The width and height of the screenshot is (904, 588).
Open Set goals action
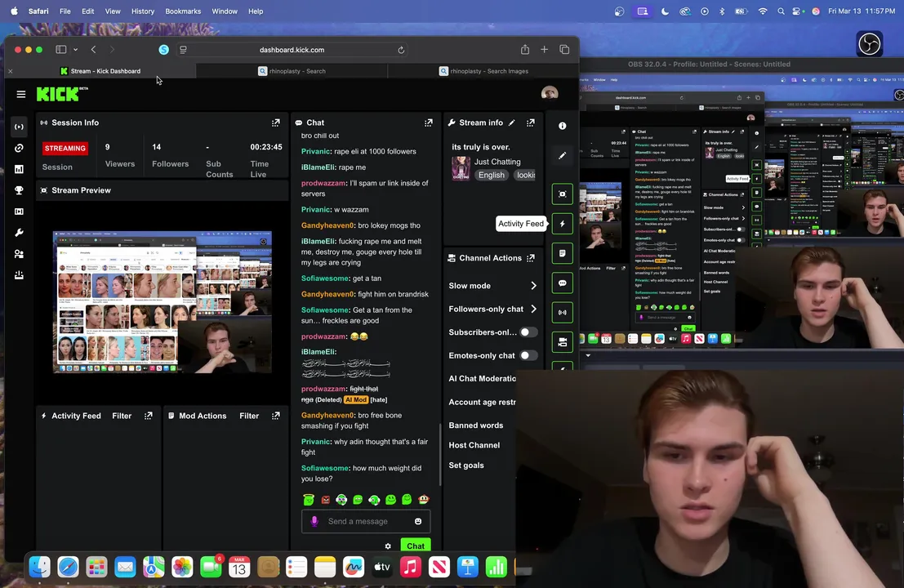(x=466, y=465)
